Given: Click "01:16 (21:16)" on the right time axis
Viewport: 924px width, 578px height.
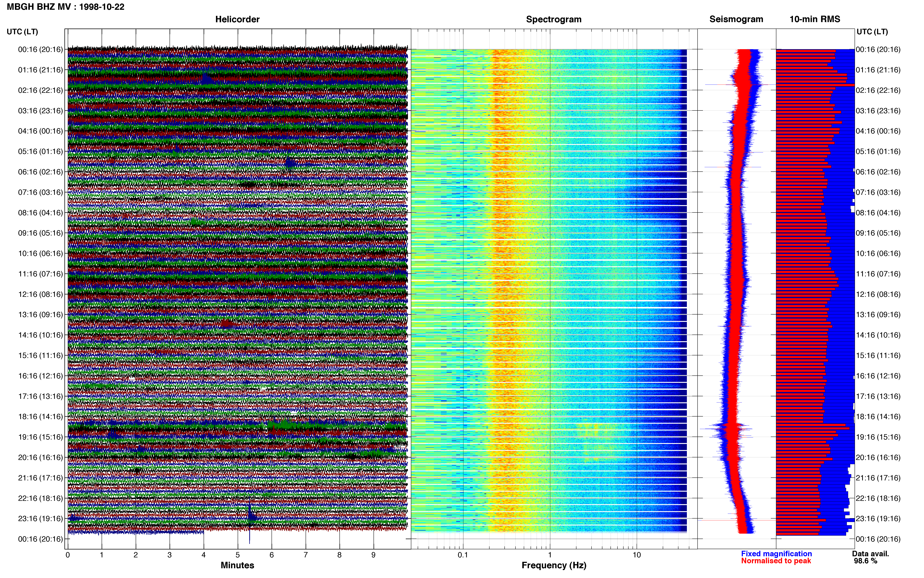Looking at the screenshot, I should (x=878, y=70).
